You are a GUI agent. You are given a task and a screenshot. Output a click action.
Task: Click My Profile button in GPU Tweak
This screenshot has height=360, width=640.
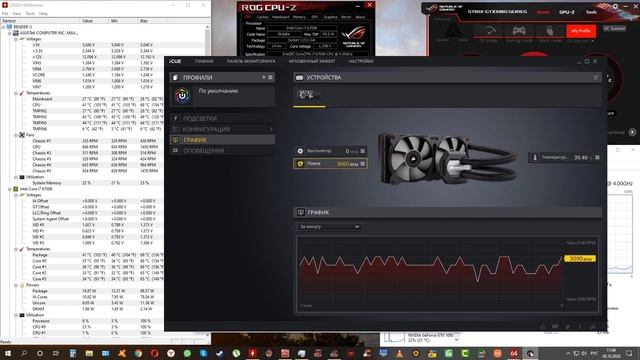581,31
